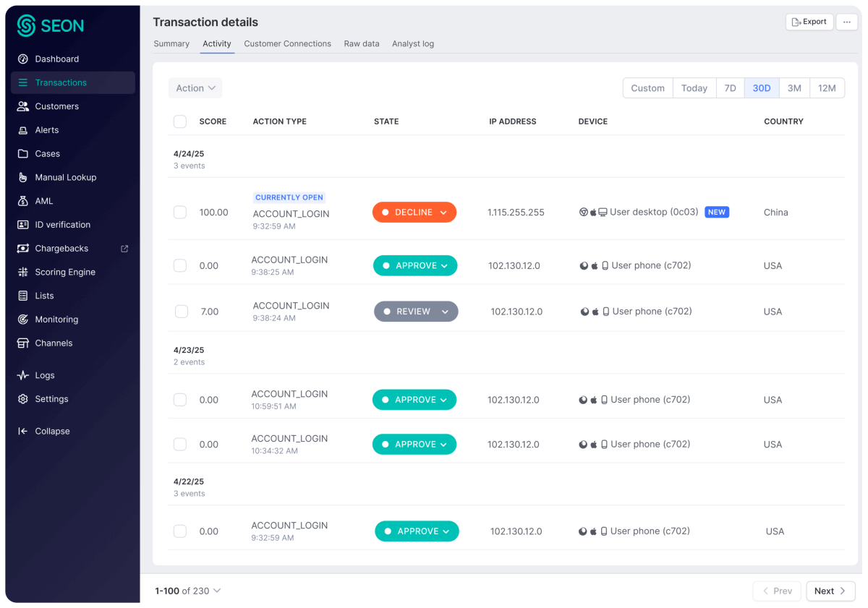This screenshot has height=608, width=868.
Task: Open Dashboard via its gauge icon
Action: [23, 59]
